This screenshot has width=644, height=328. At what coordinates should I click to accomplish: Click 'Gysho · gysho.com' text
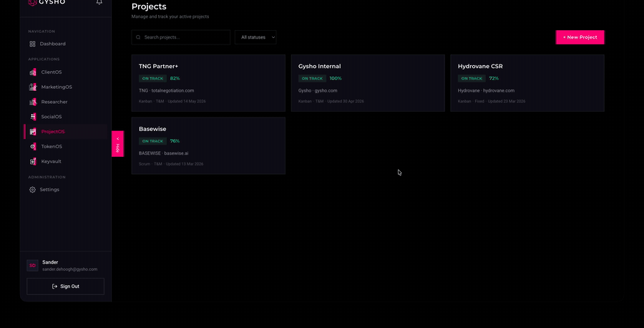point(318,90)
